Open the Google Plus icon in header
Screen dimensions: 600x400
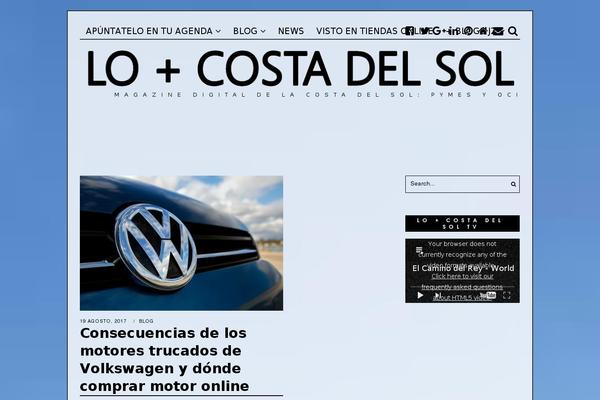439,31
